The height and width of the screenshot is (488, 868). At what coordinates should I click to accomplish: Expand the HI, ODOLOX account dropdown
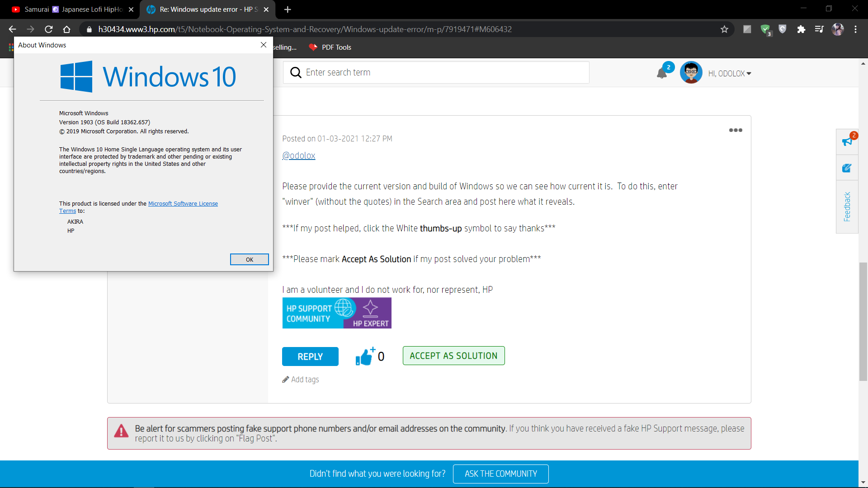[x=730, y=74]
